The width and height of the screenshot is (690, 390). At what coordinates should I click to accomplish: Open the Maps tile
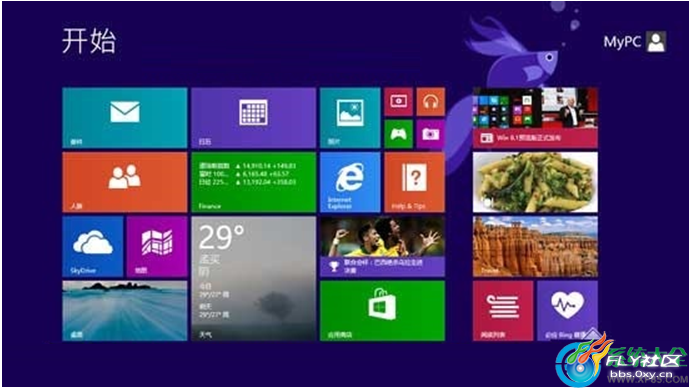(x=157, y=247)
